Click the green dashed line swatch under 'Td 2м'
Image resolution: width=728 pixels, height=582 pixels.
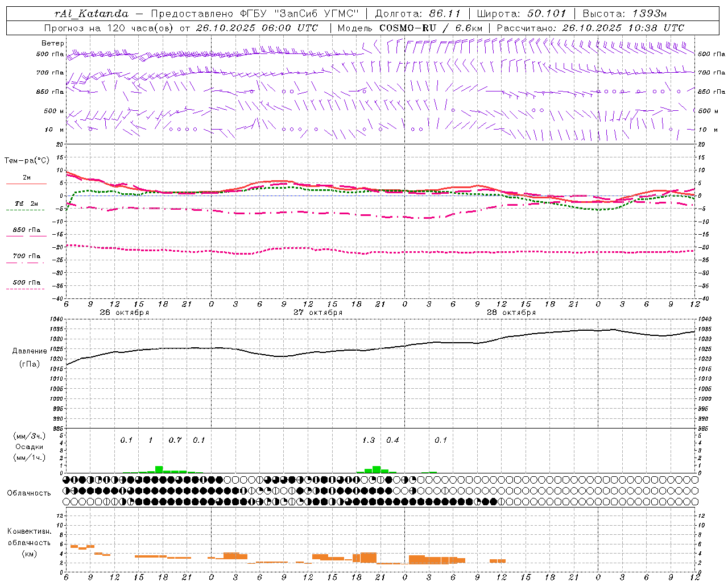coord(26,210)
